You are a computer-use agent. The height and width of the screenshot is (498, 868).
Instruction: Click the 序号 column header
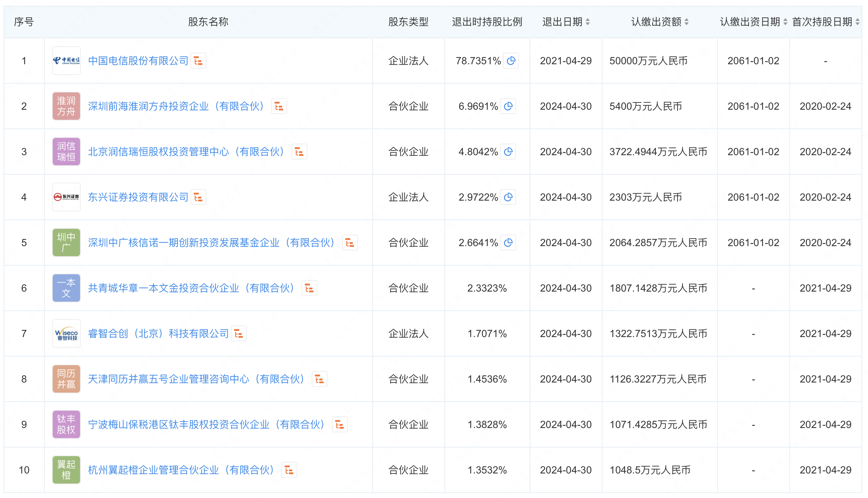[x=24, y=22]
